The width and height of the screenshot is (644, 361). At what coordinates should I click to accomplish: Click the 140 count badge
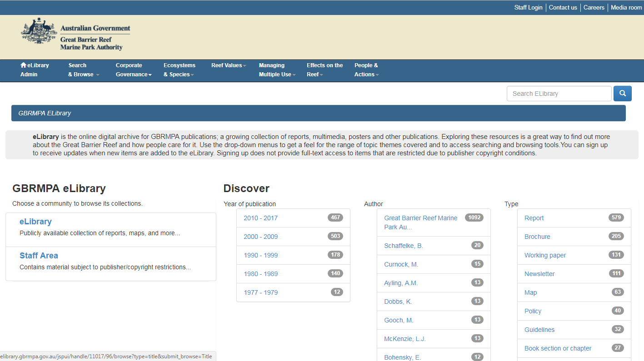[335, 273]
